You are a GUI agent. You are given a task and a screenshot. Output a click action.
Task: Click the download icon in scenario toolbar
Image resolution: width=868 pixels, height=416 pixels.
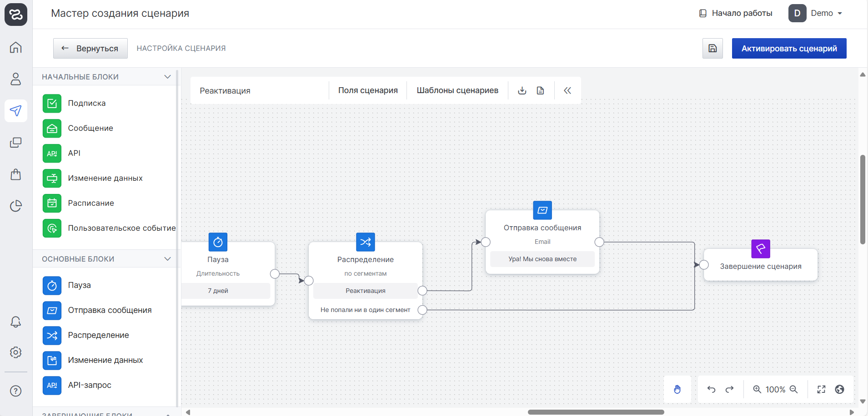coord(522,90)
